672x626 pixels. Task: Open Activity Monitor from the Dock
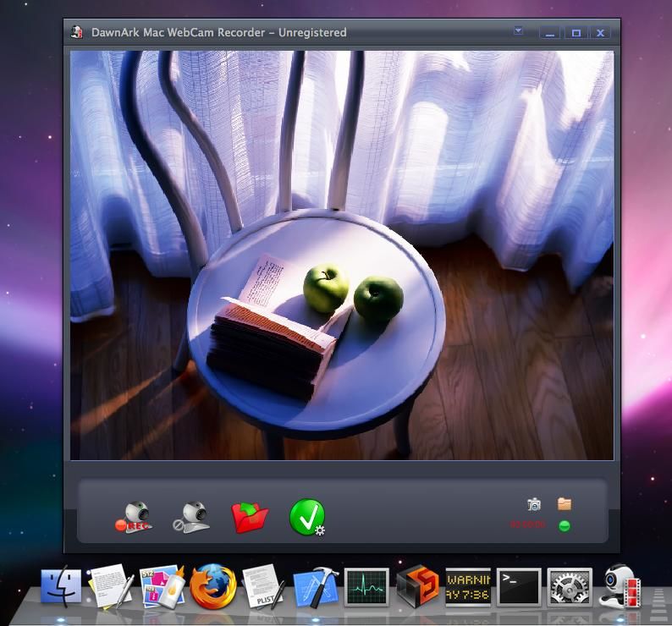coord(366,587)
